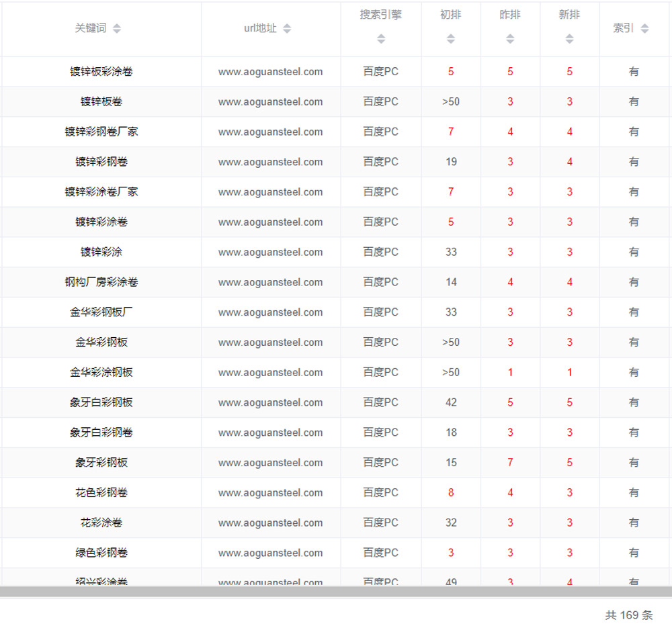Sort the 新排 column via arrow icon
672x630 pixels.
pos(569,39)
